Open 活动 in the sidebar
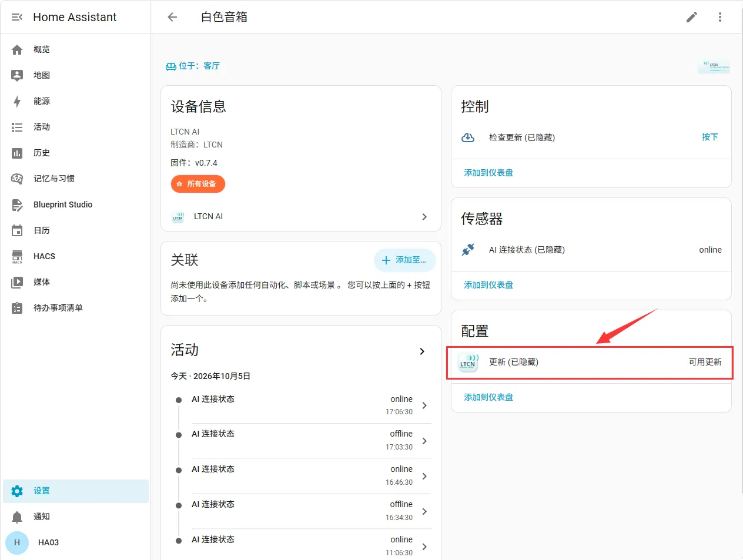743x560 pixels. click(x=76, y=127)
